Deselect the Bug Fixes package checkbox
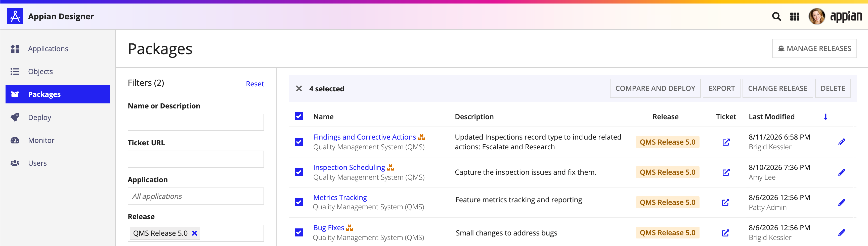This screenshot has width=868, height=246. point(298,232)
